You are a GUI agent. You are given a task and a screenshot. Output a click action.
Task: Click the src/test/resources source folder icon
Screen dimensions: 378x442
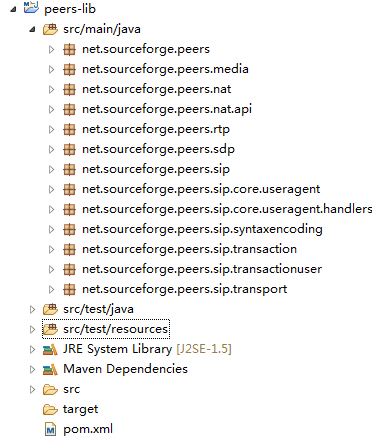click(50, 329)
